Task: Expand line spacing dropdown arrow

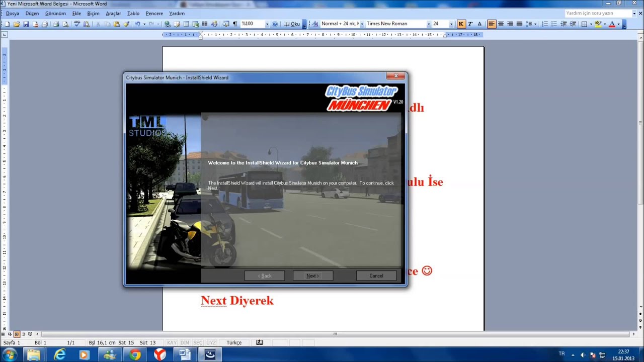Action: coord(535,24)
